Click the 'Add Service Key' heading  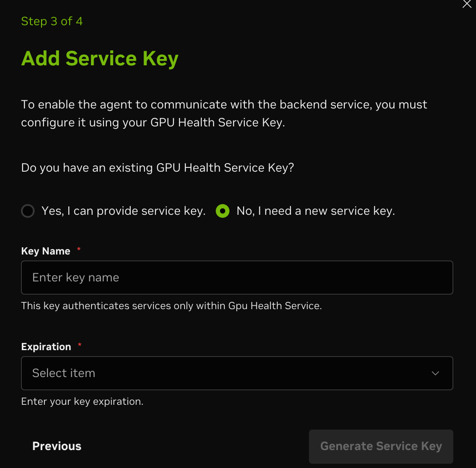pos(100,58)
